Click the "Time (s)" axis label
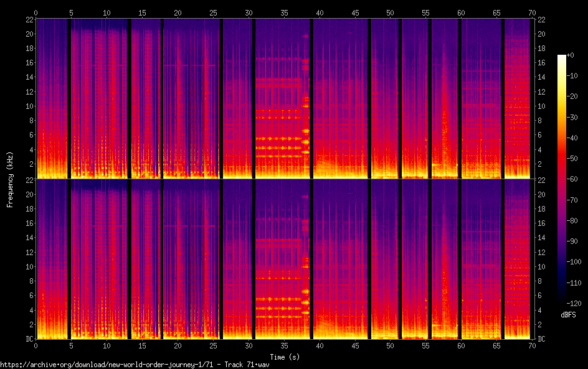 pyautogui.click(x=284, y=357)
